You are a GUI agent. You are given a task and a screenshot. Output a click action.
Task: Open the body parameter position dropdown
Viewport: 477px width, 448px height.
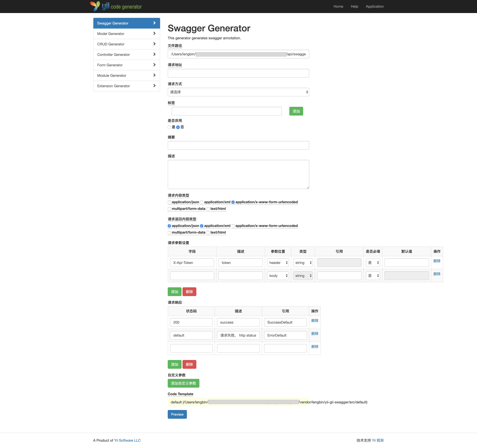pos(278,276)
